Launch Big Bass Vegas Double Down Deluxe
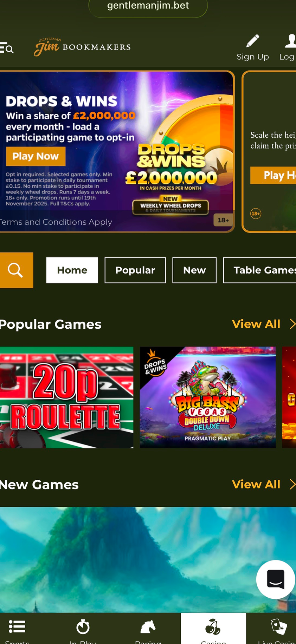This screenshot has height=644, width=296. pyautogui.click(x=208, y=397)
